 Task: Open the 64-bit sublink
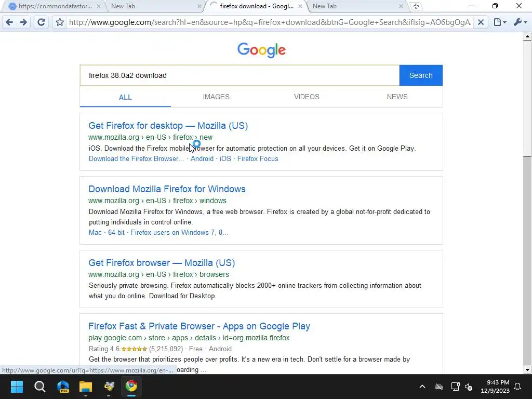click(116, 232)
